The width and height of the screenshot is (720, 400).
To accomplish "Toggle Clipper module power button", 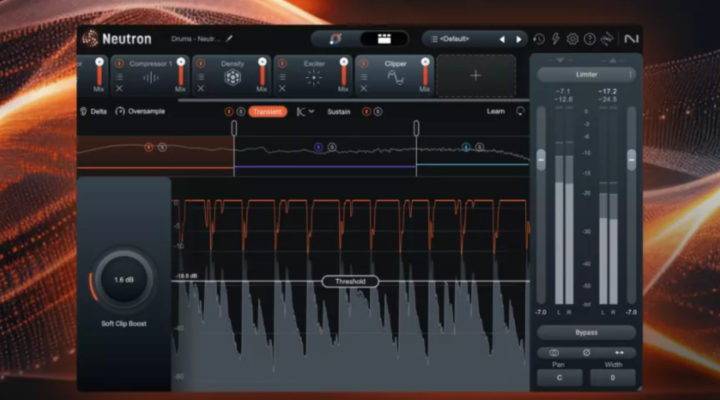I will (364, 63).
